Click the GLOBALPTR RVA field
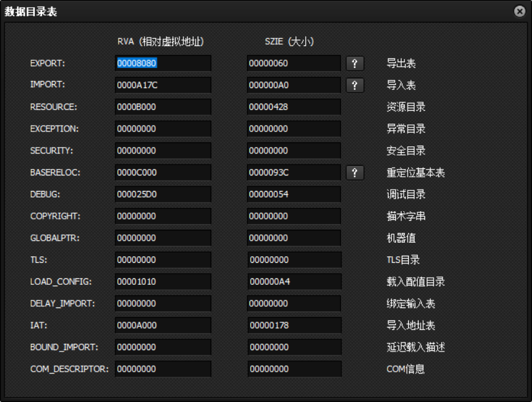Viewport: 532px width, 402px height. (x=163, y=238)
